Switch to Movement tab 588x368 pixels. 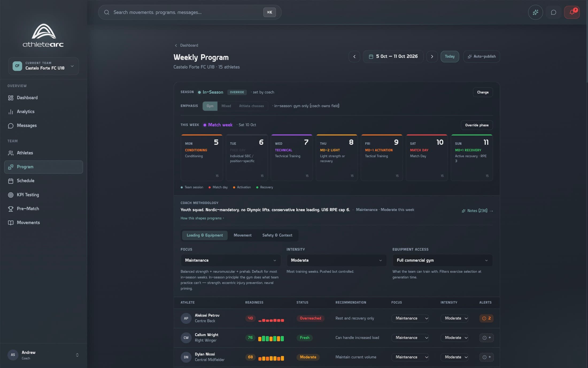(242, 235)
